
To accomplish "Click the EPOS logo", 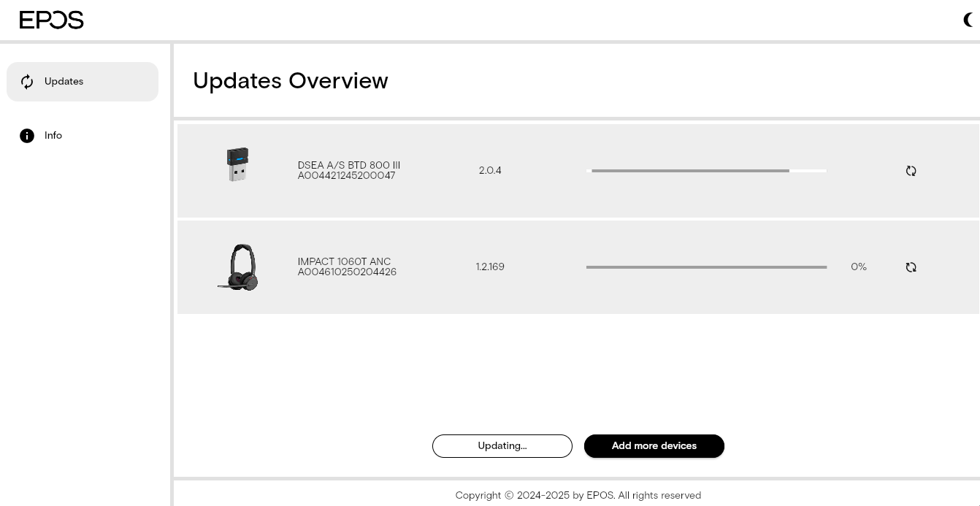I will 52,20.
